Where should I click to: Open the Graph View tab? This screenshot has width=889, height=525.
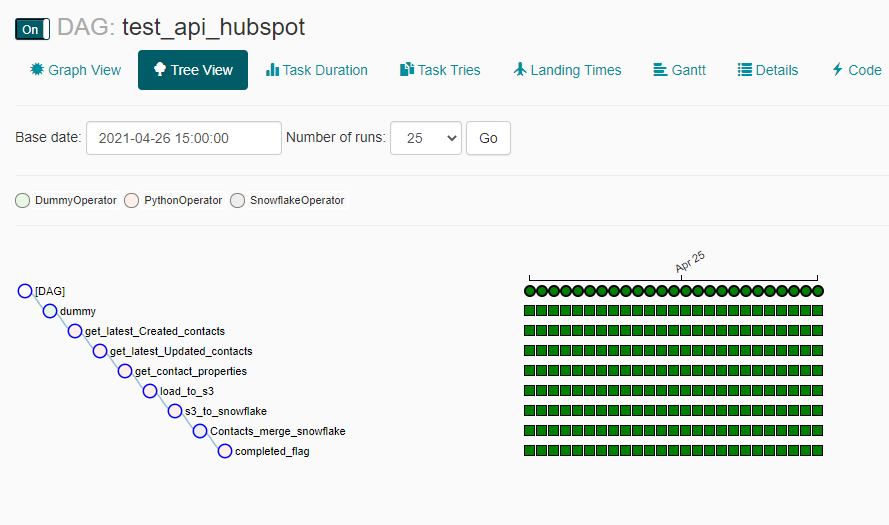(x=75, y=70)
